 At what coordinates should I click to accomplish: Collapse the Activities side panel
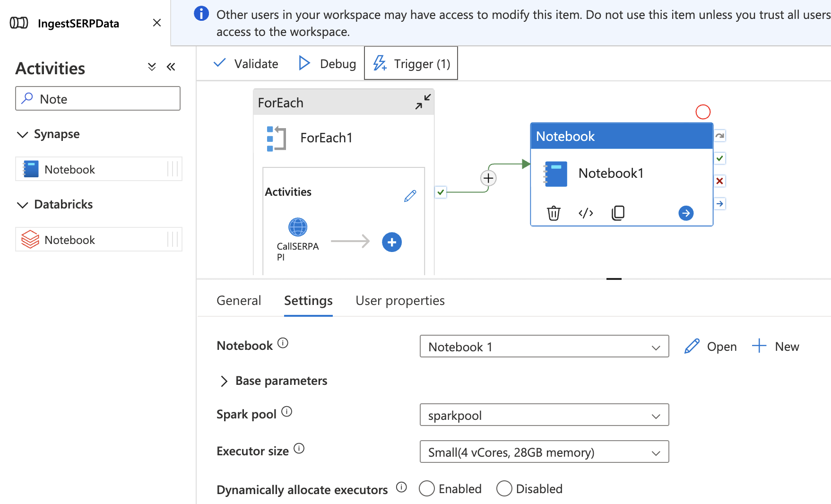(171, 67)
